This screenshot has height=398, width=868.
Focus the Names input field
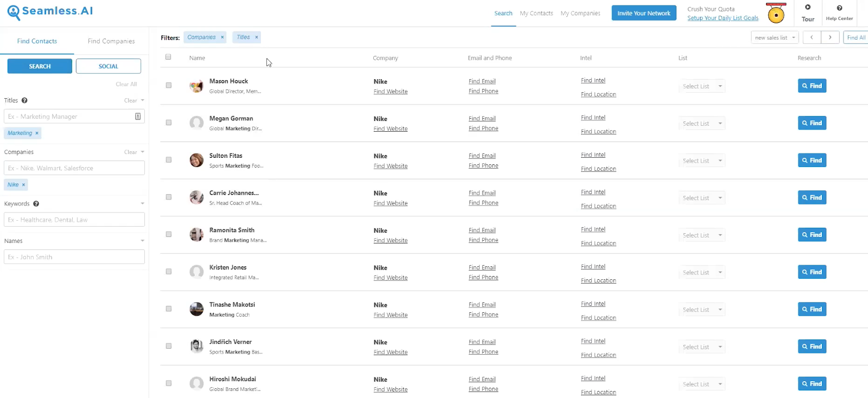pos(74,257)
